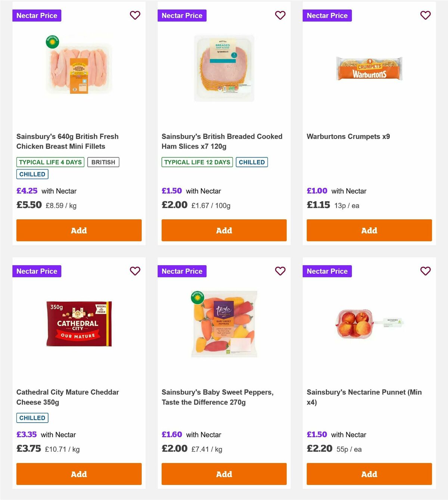Favourite the Breaded Cooked Ham Slices
This screenshot has height=500, width=448.
click(280, 15)
